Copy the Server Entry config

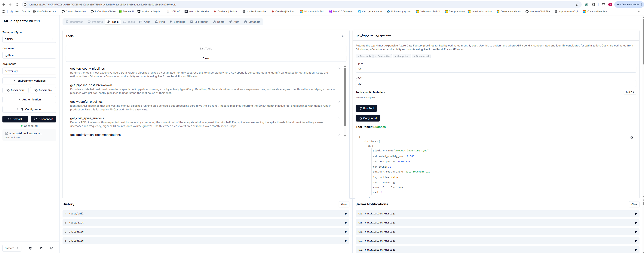[16, 90]
